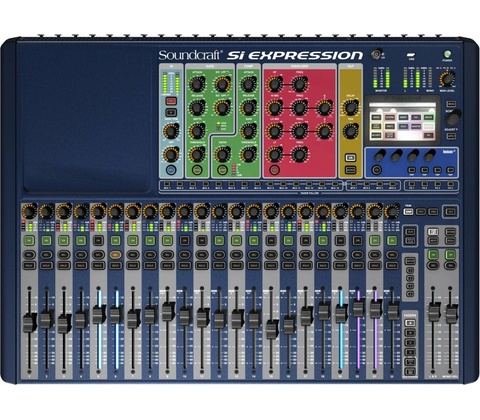480x420 pixels.
Task: Toggle the channel 3 SOLO button
Action: pyautogui.click(x=64, y=266)
